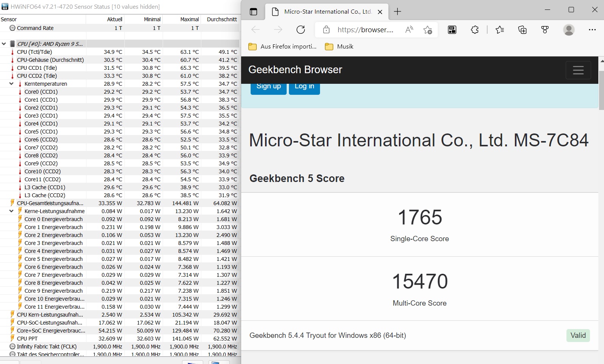Screen dimensions: 604x364
Task: Collapse the CPU [#0] AMD Ryzen group
Action: (x=4, y=44)
